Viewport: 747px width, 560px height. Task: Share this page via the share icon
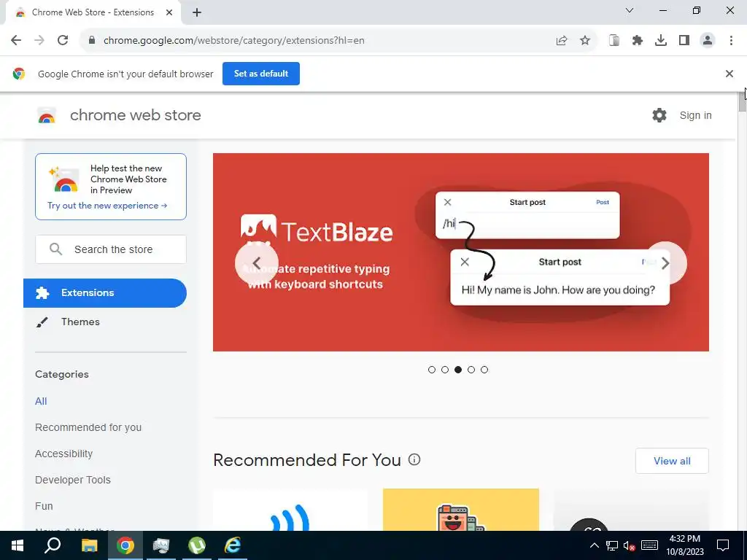tap(562, 41)
